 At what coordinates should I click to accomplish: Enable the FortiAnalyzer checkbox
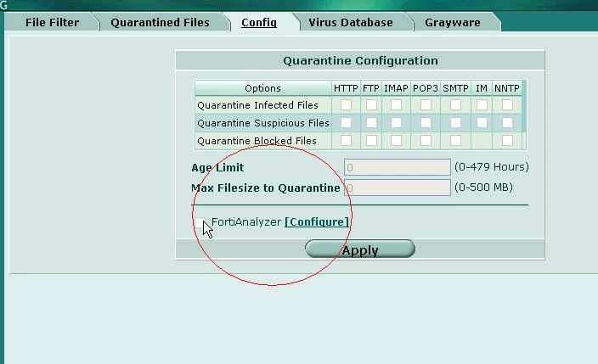click(x=200, y=222)
